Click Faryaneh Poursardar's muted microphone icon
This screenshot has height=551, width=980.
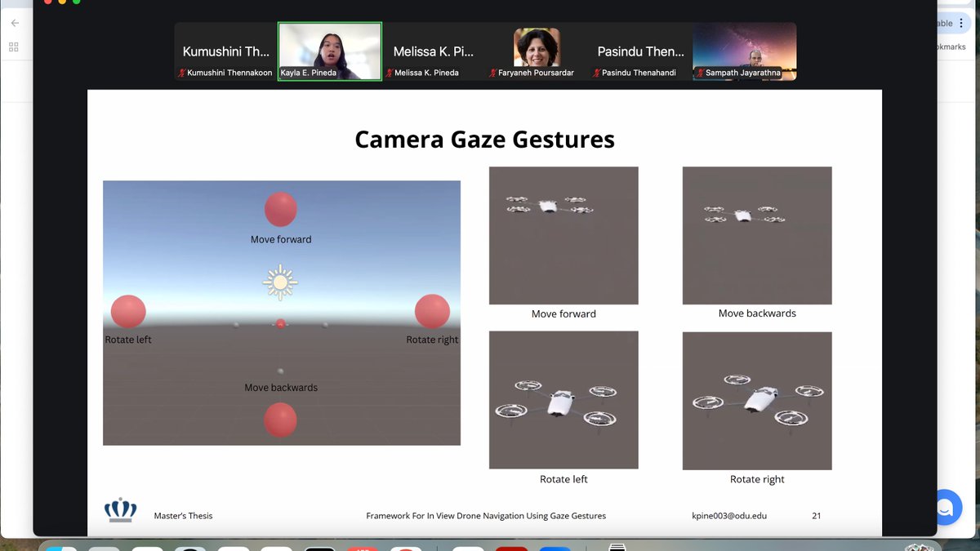pos(493,73)
